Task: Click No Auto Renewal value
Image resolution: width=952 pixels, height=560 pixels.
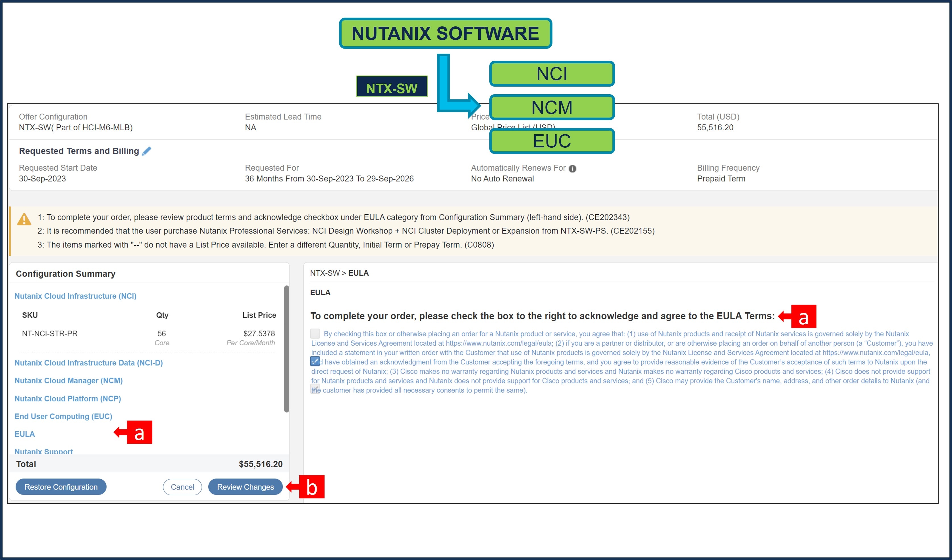Action: click(502, 179)
